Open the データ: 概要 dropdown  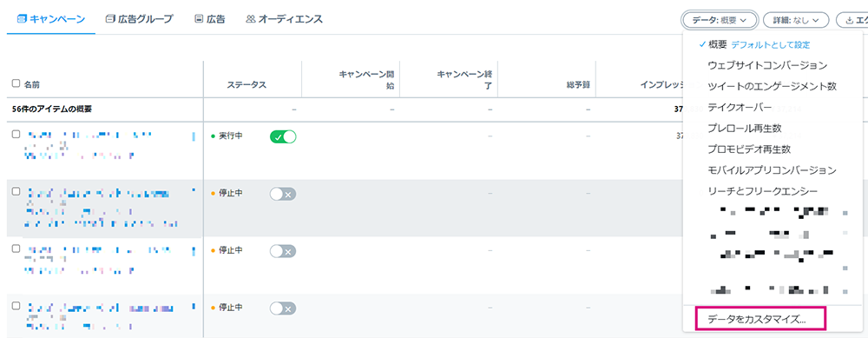coord(720,20)
